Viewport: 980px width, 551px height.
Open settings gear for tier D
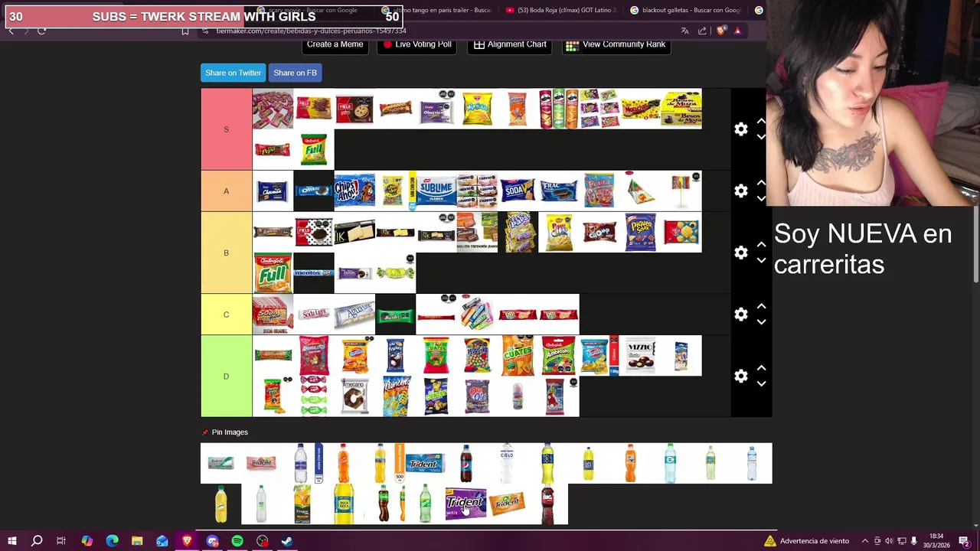click(x=740, y=376)
